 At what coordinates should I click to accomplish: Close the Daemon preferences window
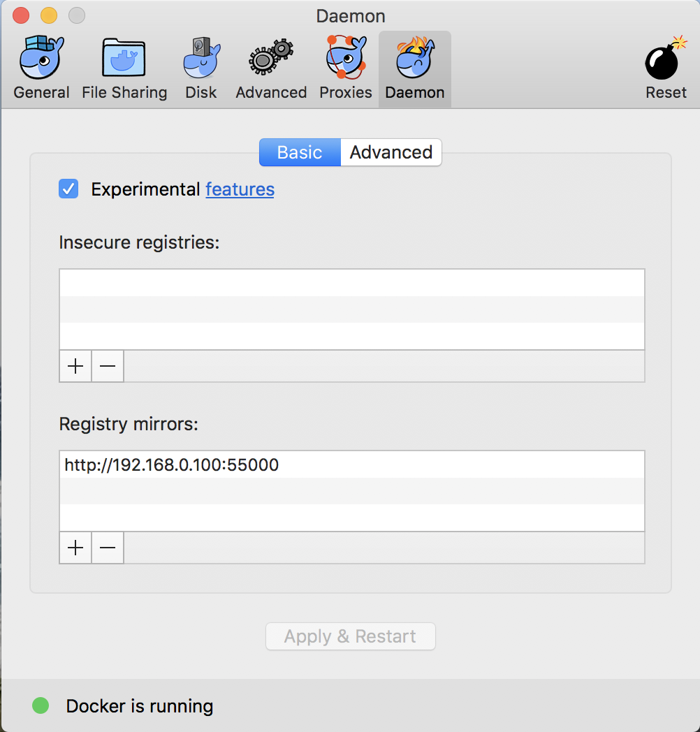[21, 15]
